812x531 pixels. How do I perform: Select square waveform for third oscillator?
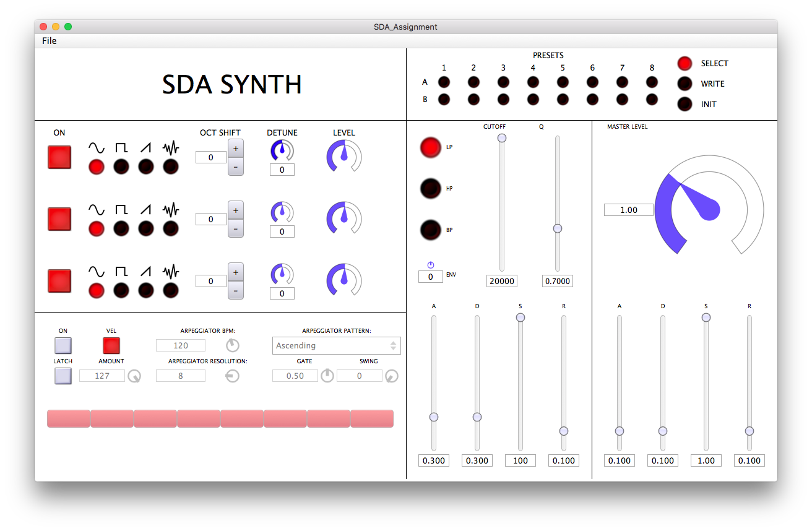121,290
